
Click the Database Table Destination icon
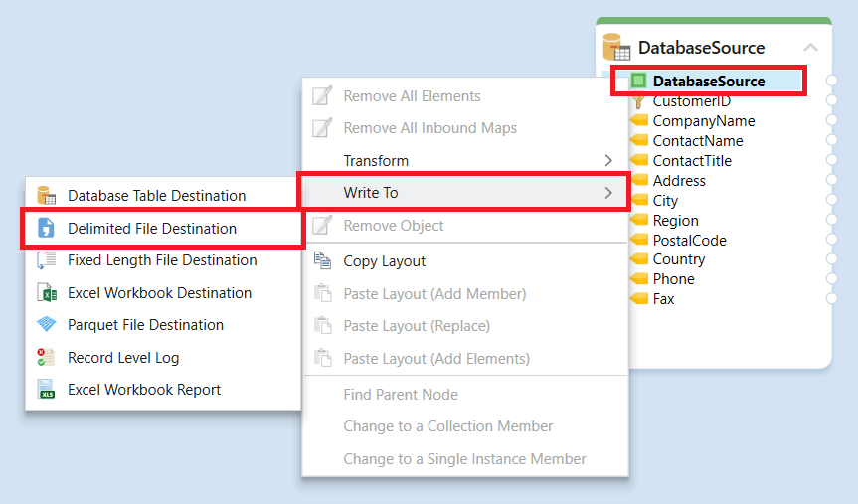click(x=46, y=196)
